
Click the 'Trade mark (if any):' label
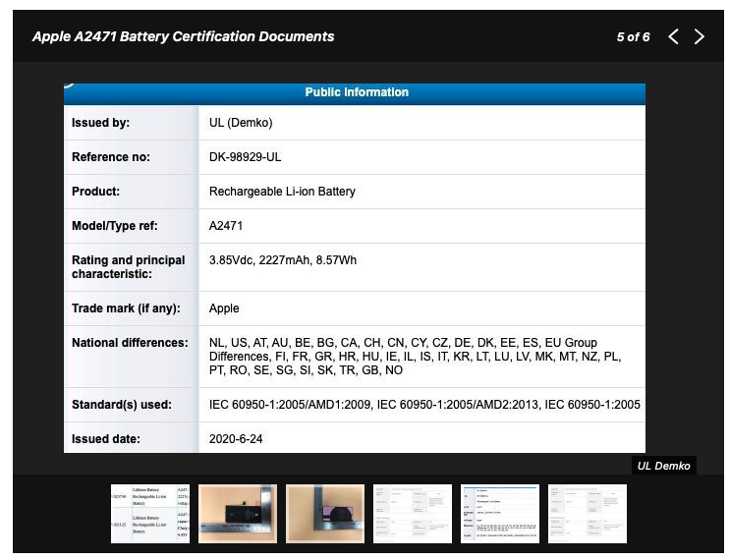(x=126, y=308)
